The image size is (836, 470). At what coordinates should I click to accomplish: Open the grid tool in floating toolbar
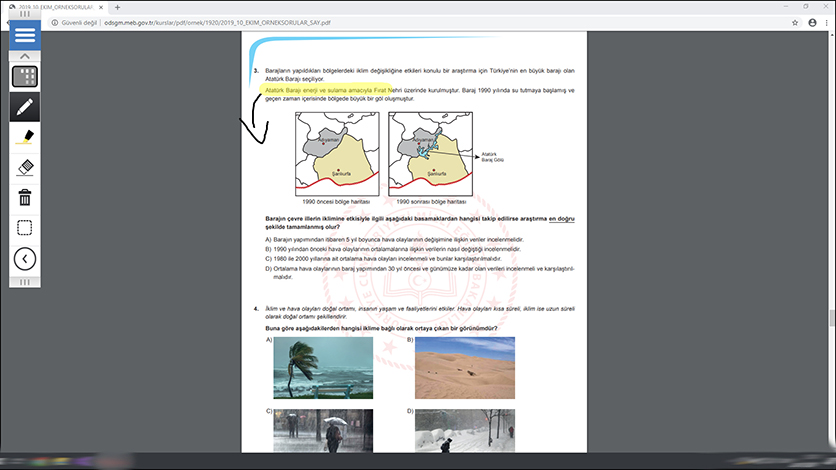point(25,76)
